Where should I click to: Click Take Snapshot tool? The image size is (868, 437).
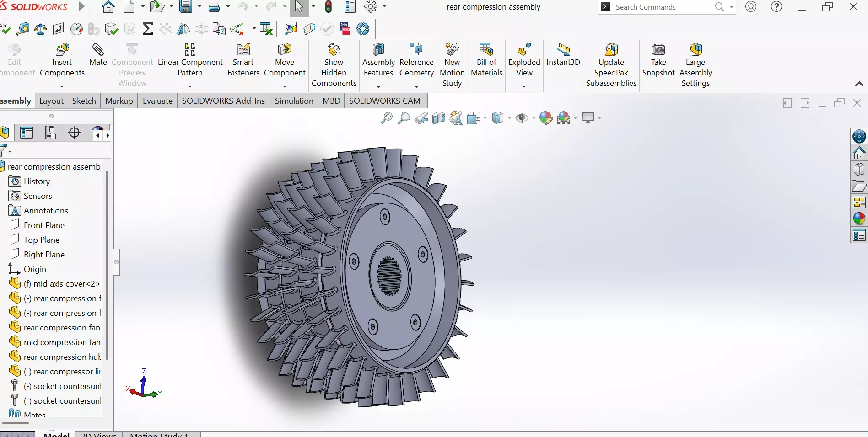[x=658, y=61]
